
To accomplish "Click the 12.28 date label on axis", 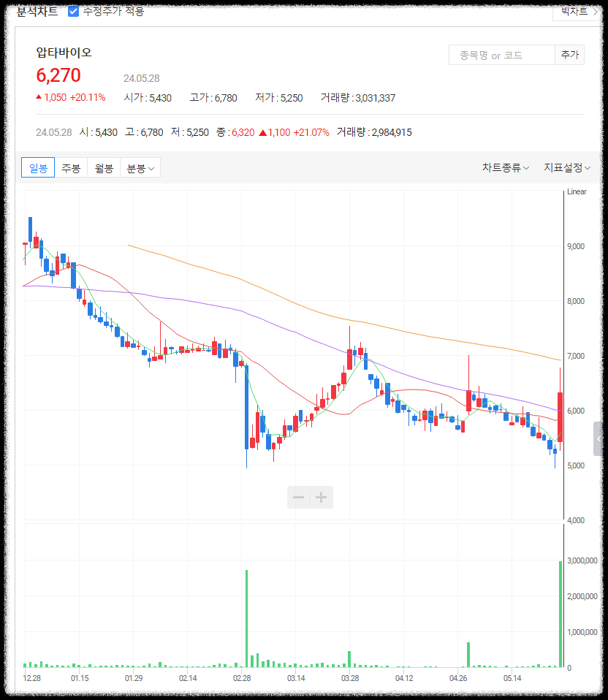I will 31,679.
